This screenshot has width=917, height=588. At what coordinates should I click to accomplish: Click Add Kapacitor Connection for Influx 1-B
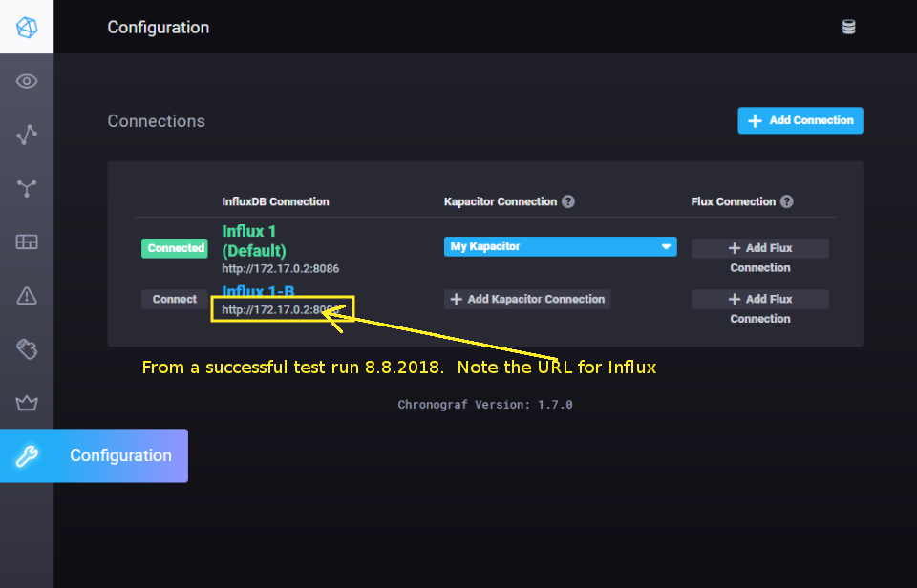point(526,299)
